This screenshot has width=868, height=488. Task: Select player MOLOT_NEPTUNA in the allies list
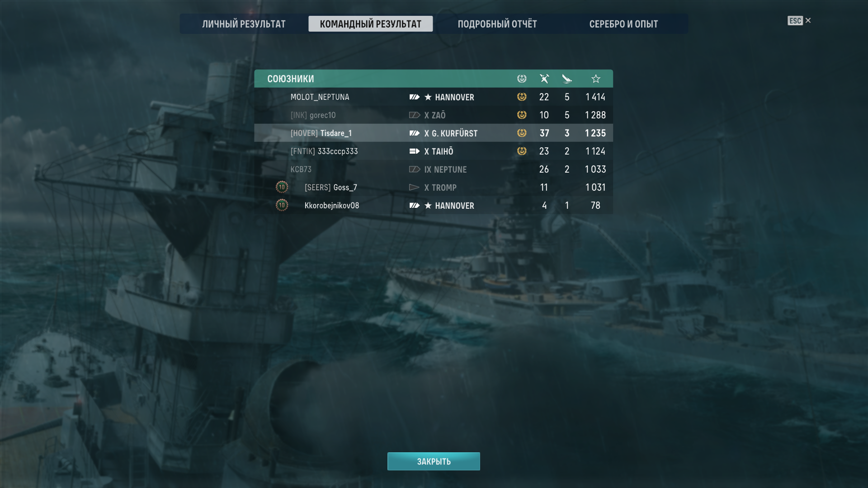(434, 97)
